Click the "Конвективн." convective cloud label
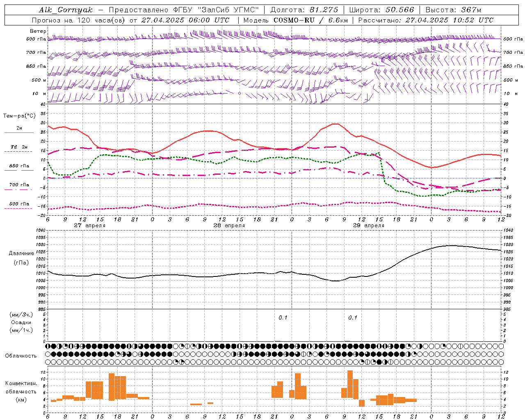 (x=21, y=383)
